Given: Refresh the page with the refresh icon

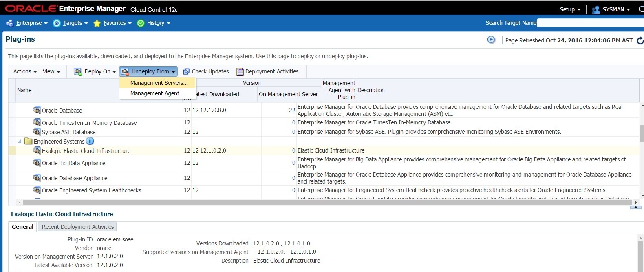Looking at the screenshot, I should point(640,40).
